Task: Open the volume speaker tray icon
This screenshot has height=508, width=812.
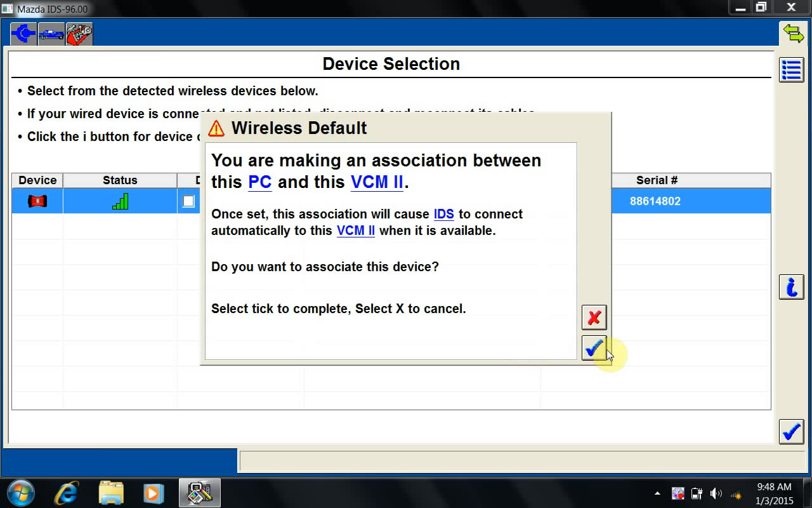Action: 716,493
